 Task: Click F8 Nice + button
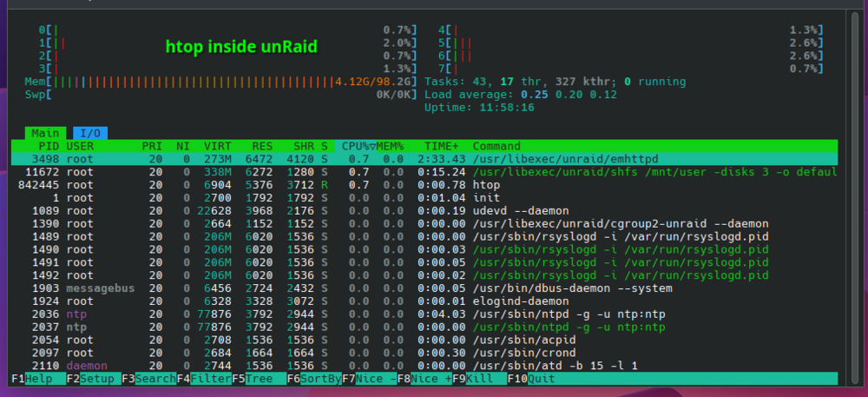pyautogui.click(x=425, y=379)
